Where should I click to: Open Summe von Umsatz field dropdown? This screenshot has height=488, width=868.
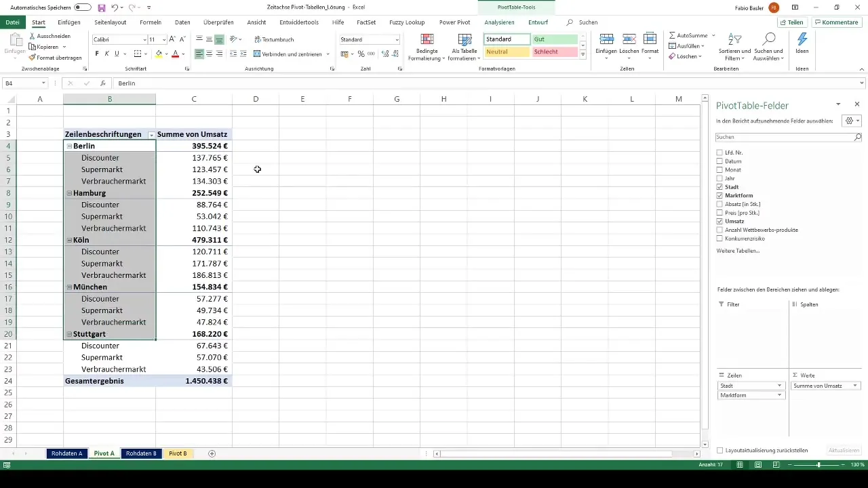tap(855, 386)
